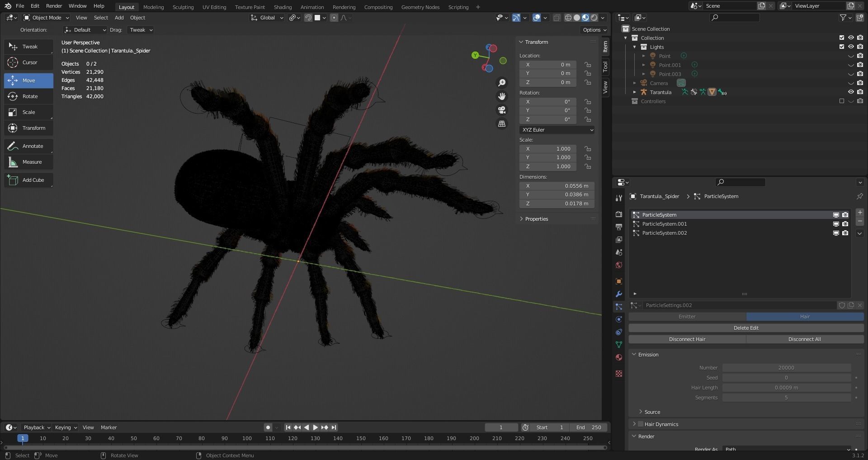Select the Transform tool
Image resolution: width=868 pixels, height=460 pixels.
28,128
